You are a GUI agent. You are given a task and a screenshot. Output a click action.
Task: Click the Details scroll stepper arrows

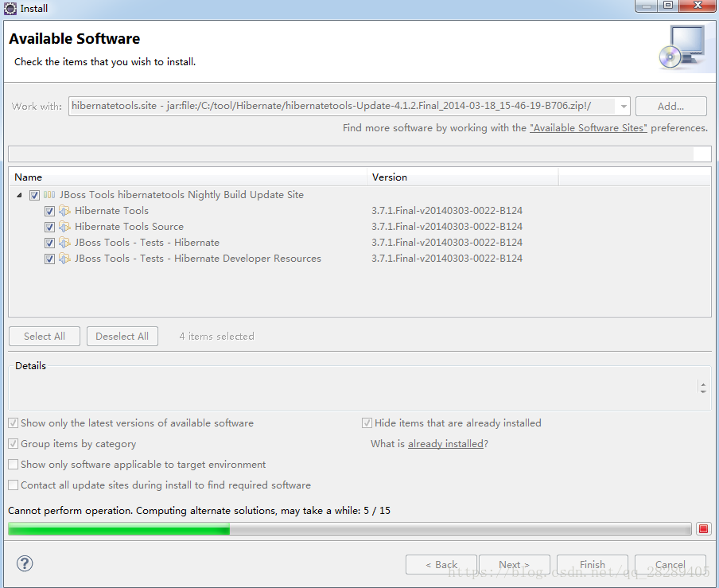(x=703, y=387)
